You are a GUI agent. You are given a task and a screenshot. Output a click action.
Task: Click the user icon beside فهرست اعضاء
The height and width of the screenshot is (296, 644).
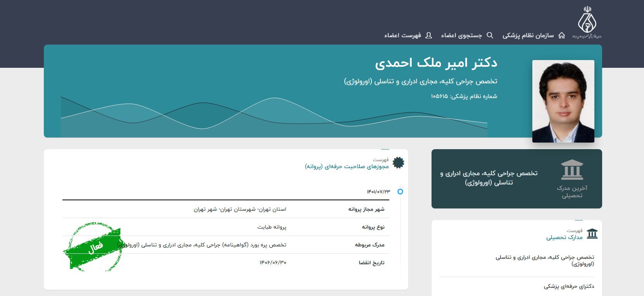428,35
